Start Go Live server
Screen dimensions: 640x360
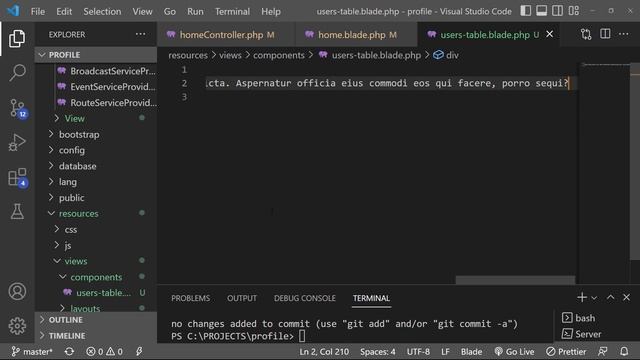point(514,351)
